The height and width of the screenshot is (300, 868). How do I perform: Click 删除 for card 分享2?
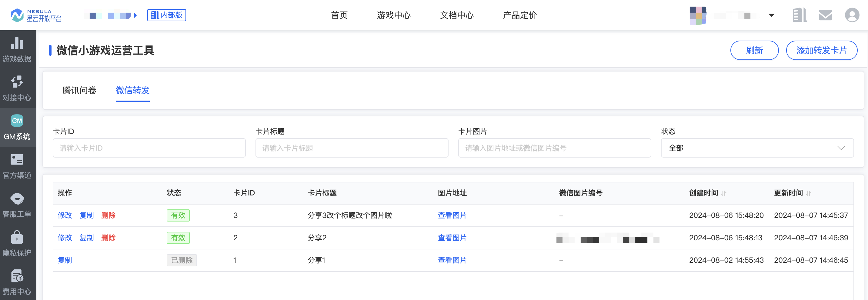(109, 238)
